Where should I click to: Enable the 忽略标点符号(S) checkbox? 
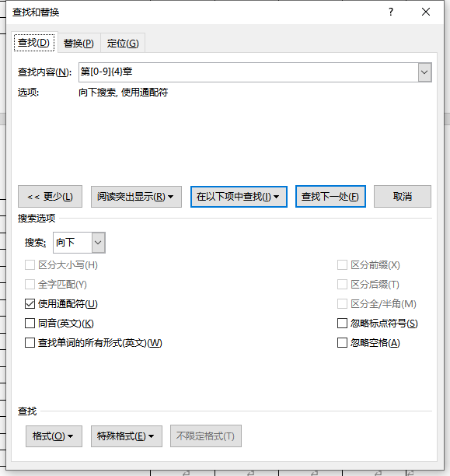tap(342, 324)
